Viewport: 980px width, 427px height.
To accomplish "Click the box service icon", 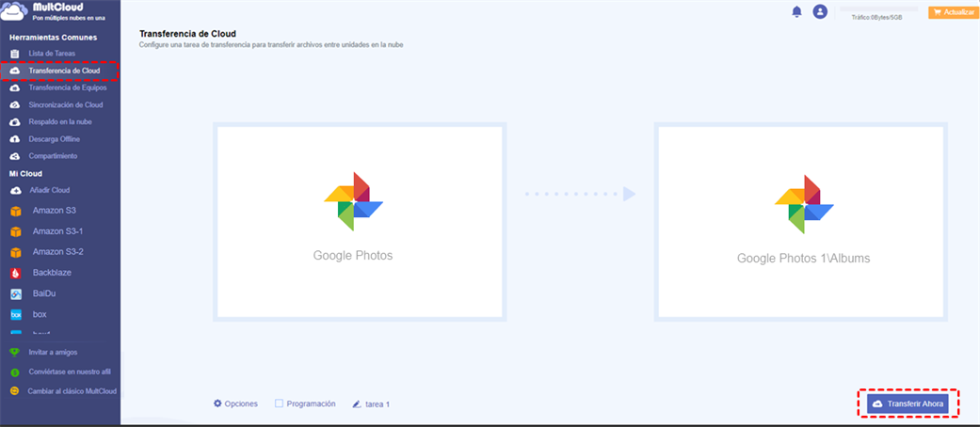I will [16, 315].
